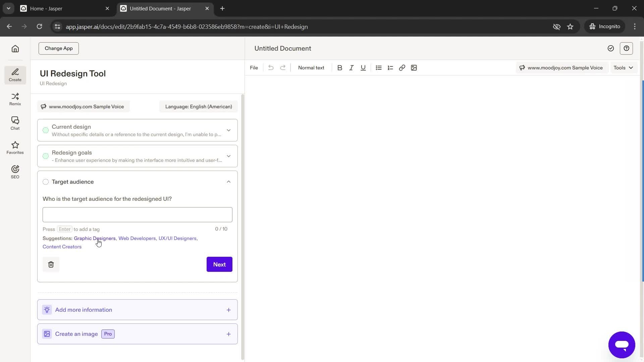Expand the Redesign goals section

coord(229,156)
